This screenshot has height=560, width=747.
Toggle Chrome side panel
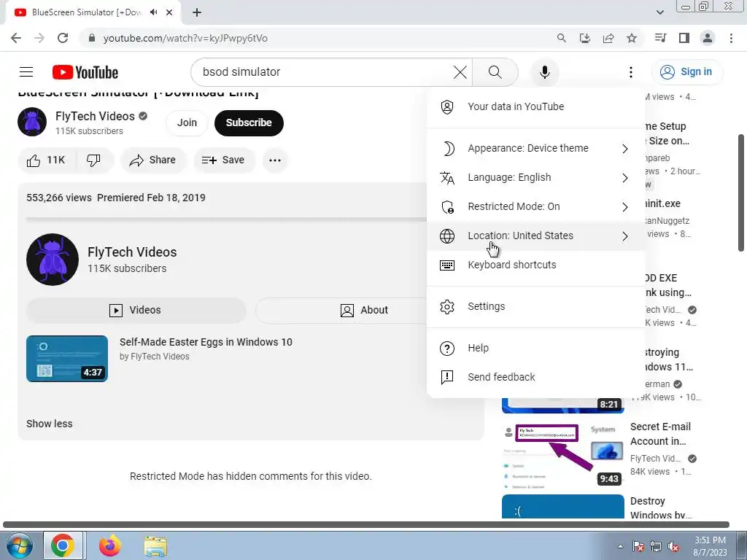pyautogui.click(x=684, y=38)
